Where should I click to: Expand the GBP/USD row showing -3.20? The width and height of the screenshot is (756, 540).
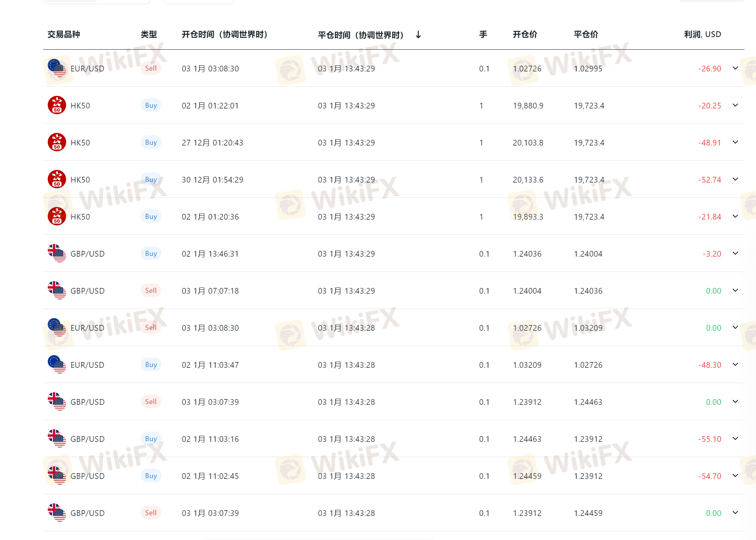point(735,254)
